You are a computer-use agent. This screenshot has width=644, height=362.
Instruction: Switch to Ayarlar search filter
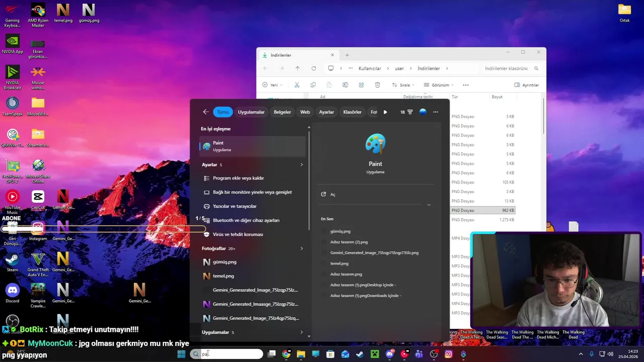pyautogui.click(x=327, y=112)
